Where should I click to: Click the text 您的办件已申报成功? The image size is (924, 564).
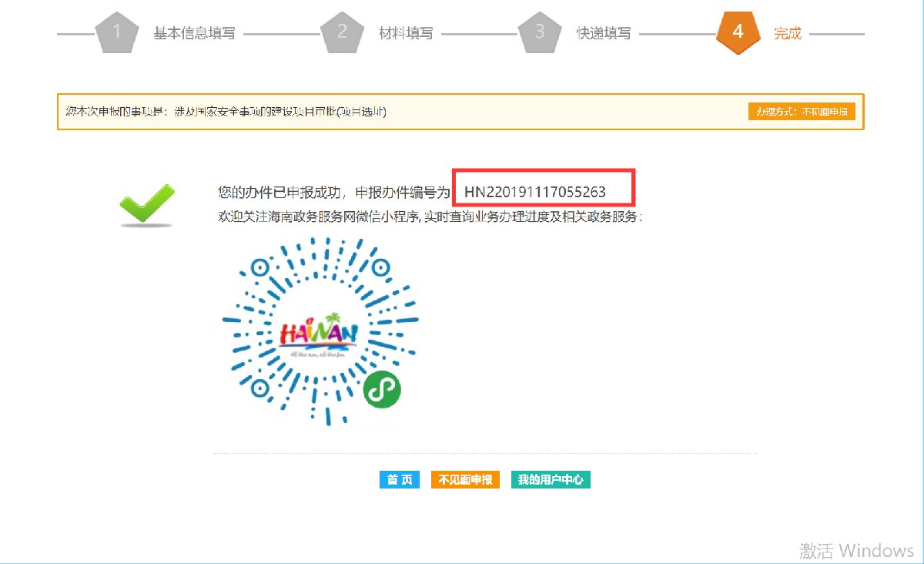(280, 192)
